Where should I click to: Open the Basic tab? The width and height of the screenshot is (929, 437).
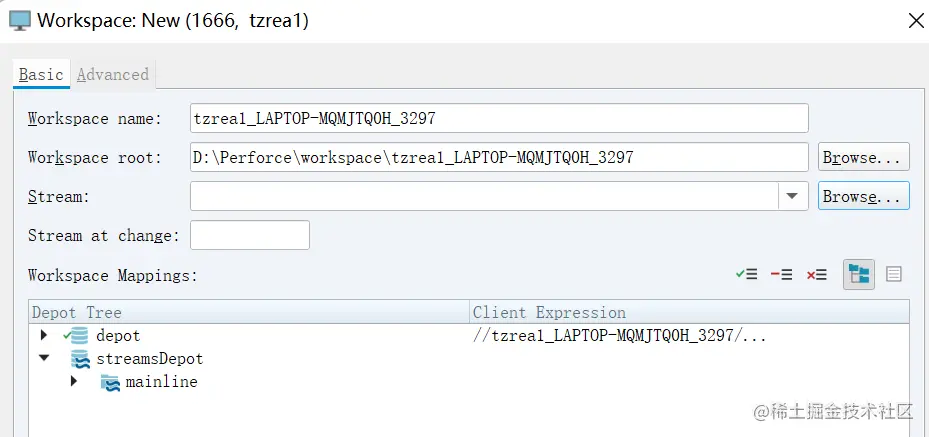click(x=41, y=75)
